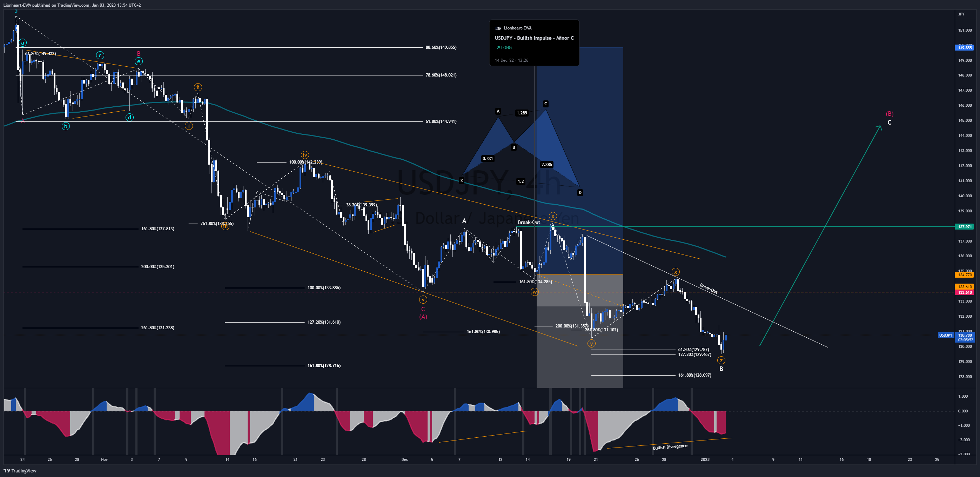
Task: Click the '14 Dec '22 · 12:26' timestamp
Action: tap(511, 60)
